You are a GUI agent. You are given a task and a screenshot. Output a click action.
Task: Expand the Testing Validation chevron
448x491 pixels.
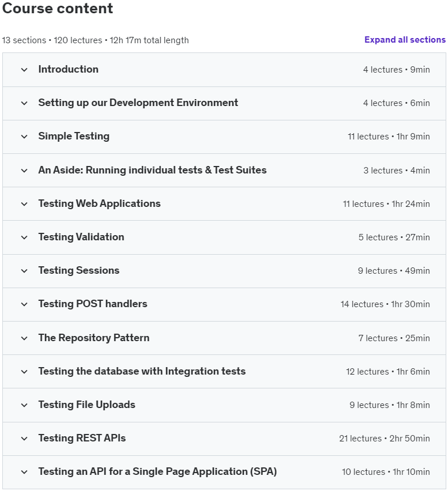24,237
